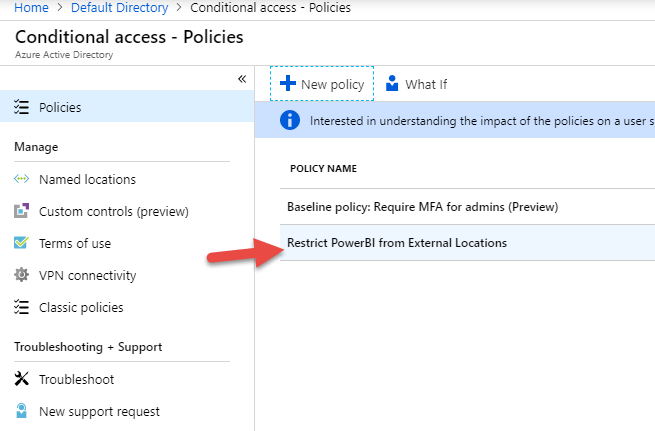Click the Policies checklist icon
Image resolution: width=655 pixels, height=431 pixels.
[21, 107]
